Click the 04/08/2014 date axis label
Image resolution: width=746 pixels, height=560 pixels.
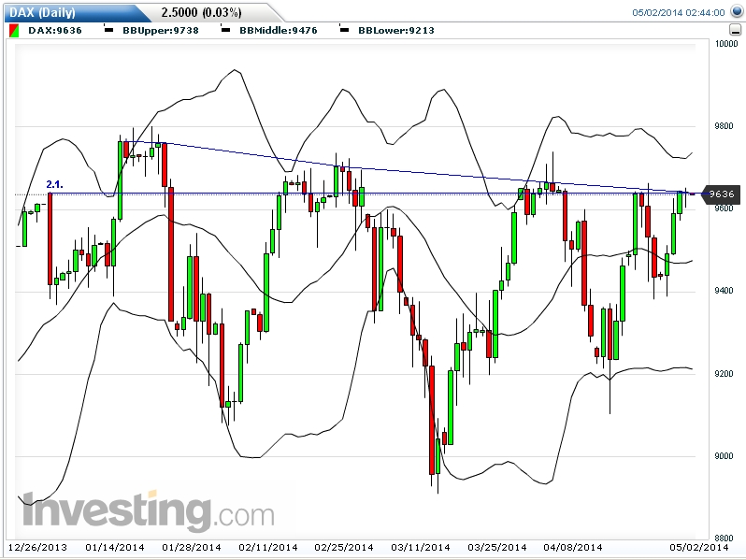tap(573, 547)
